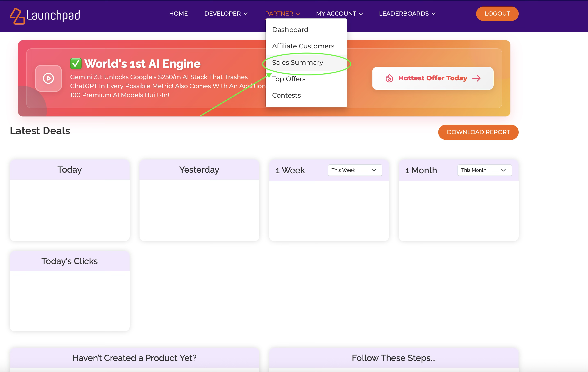Click the Download Report button
The image size is (588, 372).
[x=478, y=132]
